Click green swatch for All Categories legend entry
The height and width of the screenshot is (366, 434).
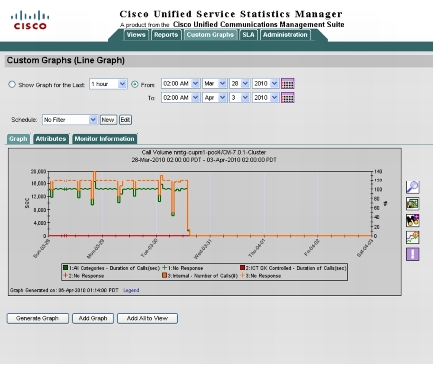click(x=66, y=268)
